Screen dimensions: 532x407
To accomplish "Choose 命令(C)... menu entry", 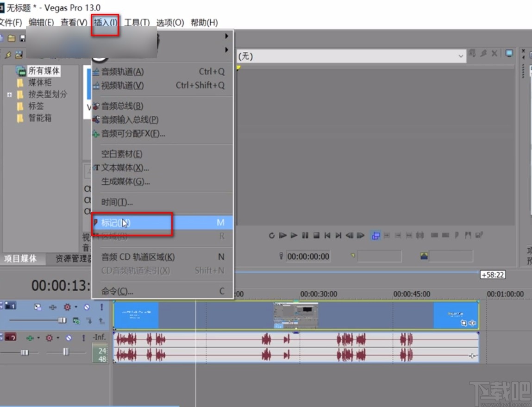I will (163, 291).
